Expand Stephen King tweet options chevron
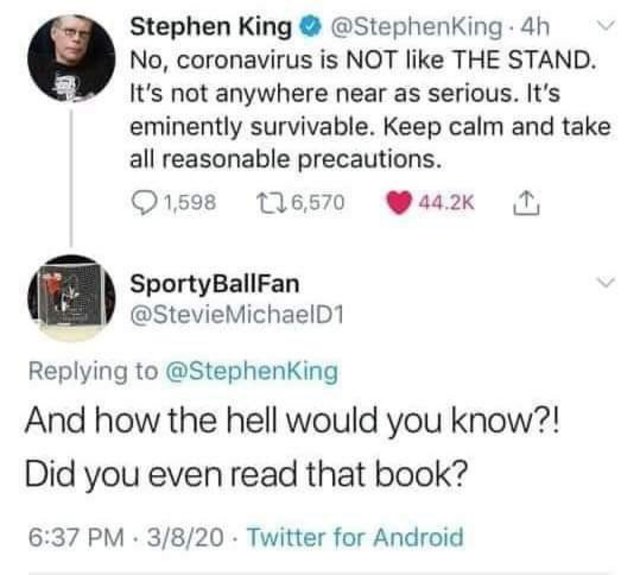The image size is (640, 575). (605, 26)
